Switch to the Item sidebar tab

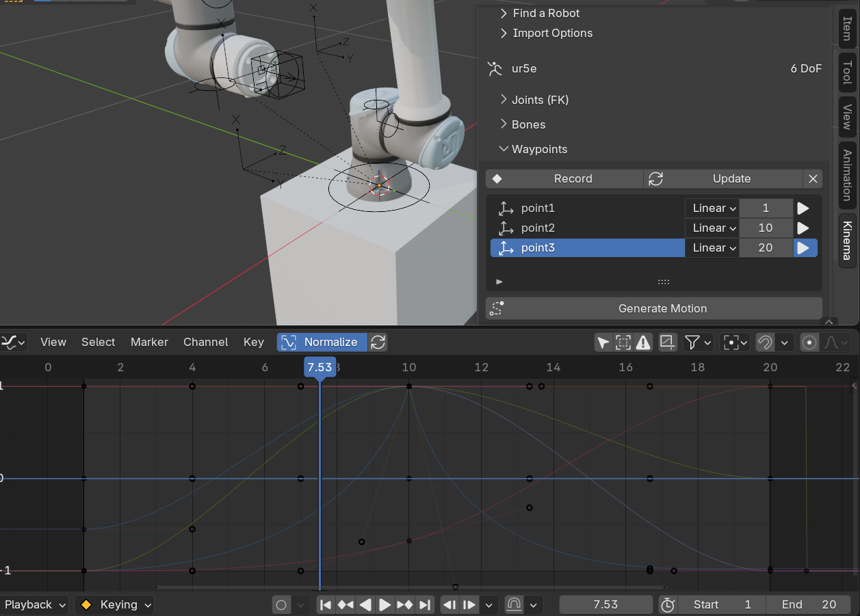click(x=847, y=27)
